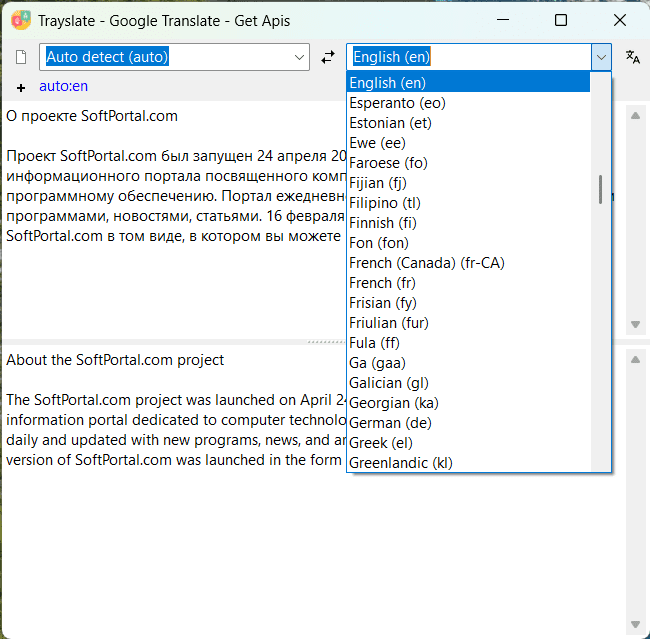Screen dimensions: 650x639
Task: Set target to Georgian (ka)
Action: tap(468, 403)
